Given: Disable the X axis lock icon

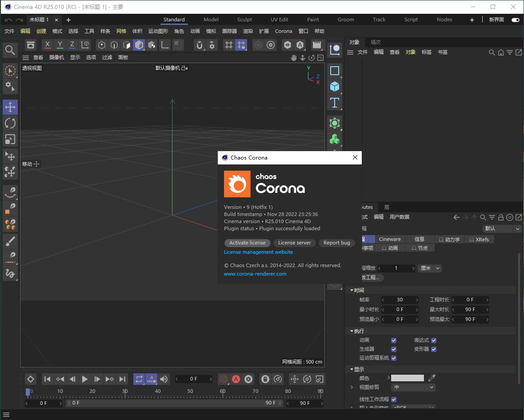Looking at the screenshot, I should click(x=48, y=45).
